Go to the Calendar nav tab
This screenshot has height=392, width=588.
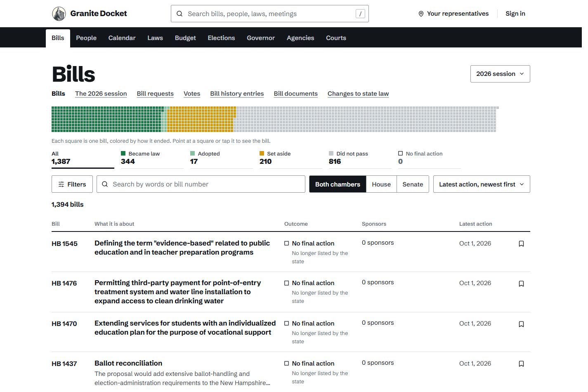(x=122, y=38)
